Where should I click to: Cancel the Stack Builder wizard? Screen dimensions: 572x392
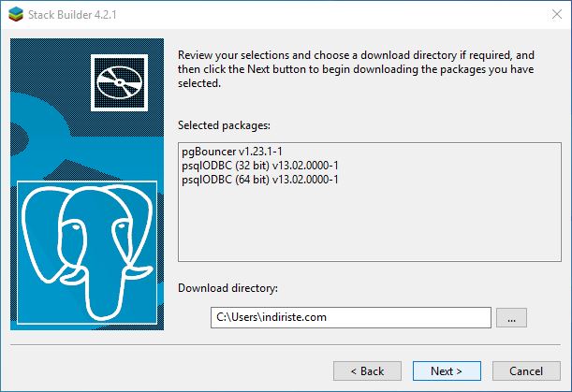coord(526,370)
